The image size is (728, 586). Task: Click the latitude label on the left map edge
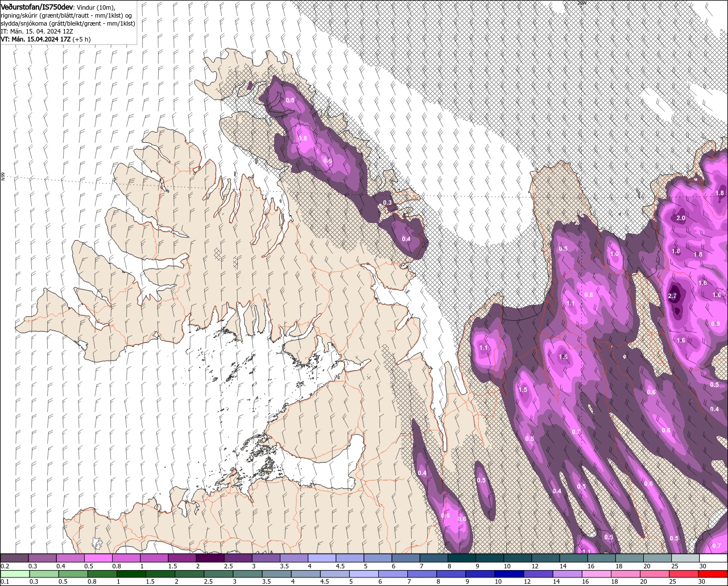click(3, 177)
